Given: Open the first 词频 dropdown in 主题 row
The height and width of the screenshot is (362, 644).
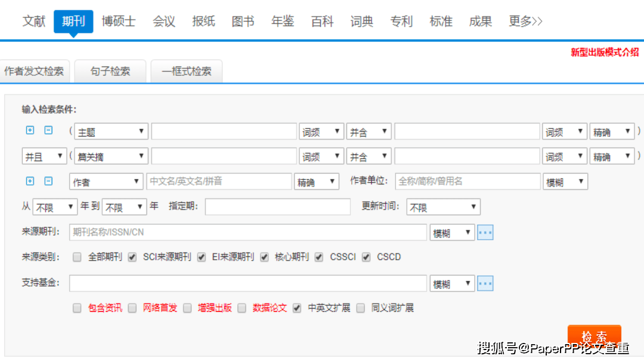Looking at the screenshot, I should coord(321,132).
